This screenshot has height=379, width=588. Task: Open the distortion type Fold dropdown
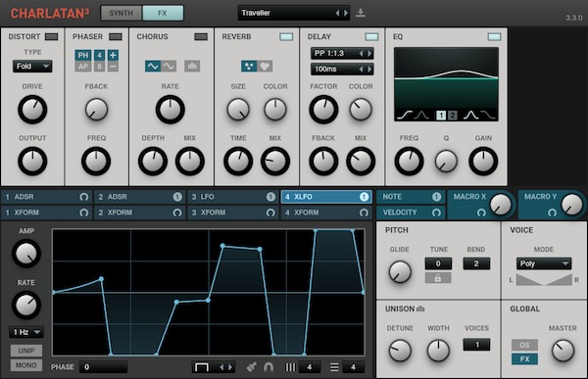tap(32, 67)
